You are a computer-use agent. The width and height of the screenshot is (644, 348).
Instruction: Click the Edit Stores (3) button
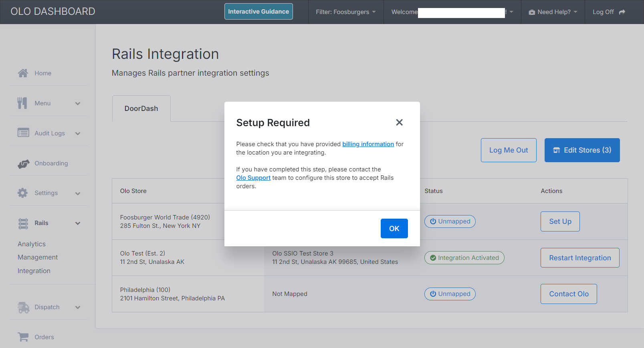(x=582, y=150)
